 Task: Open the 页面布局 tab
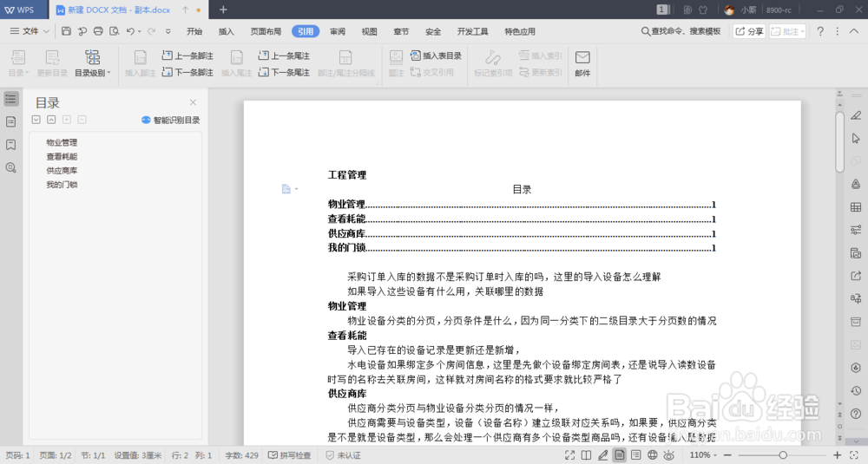[266, 31]
